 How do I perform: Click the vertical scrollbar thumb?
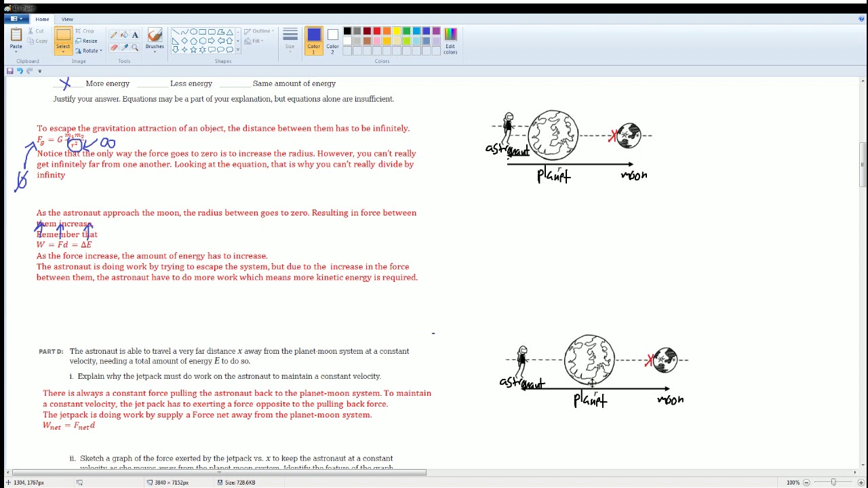pyautogui.click(x=863, y=165)
